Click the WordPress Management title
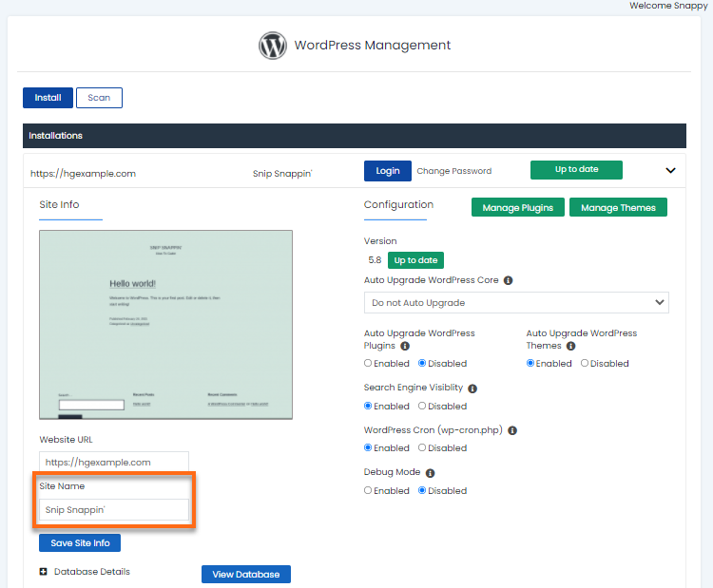Image resolution: width=713 pixels, height=588 pixels. coord(373,45)
